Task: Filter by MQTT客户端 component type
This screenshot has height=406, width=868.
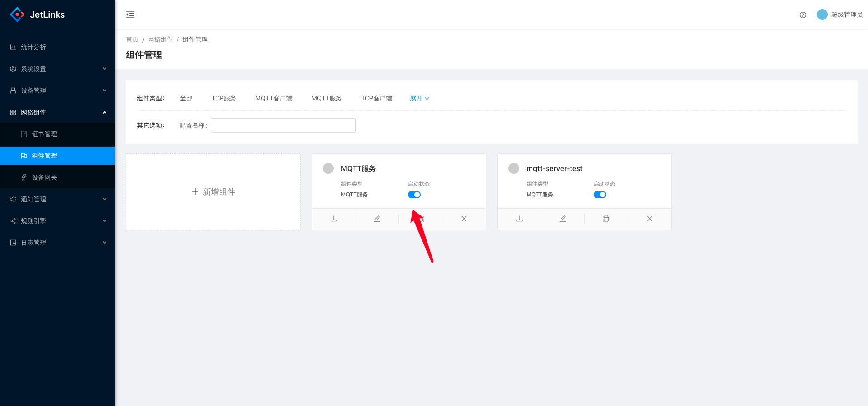Action: pyautogui.click(x=273, y=98)
